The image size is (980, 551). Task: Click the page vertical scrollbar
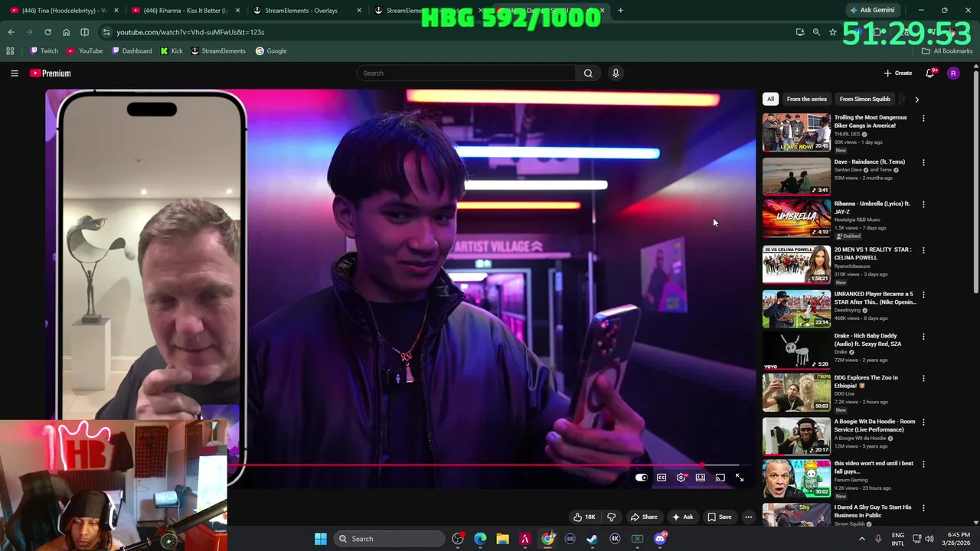975,181
